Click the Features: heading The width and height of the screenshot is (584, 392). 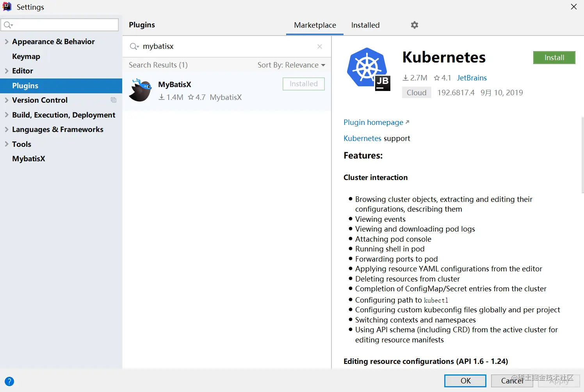click(363, 155)
